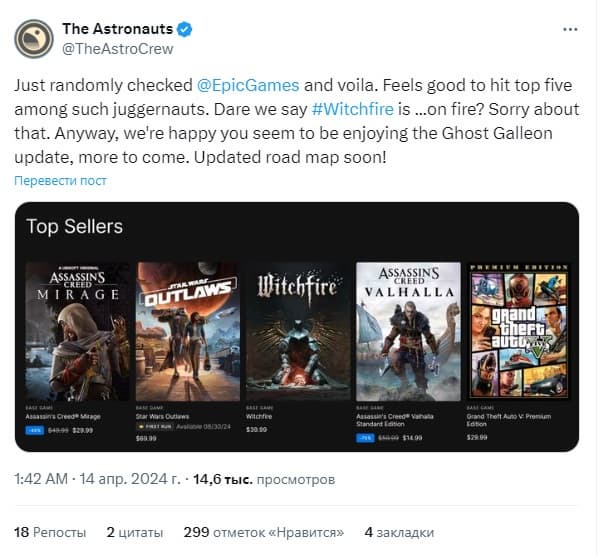598x556 pixels.
Task: View the 2 цитаты list
Action: point(135,532)
